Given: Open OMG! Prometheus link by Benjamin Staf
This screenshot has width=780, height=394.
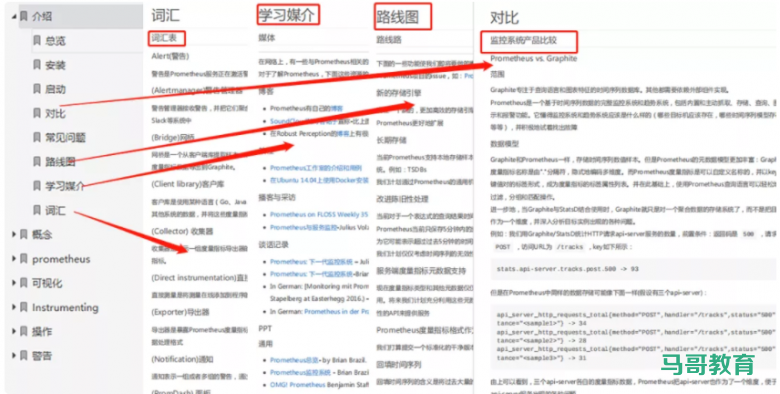Looking at the screenshot, I should [297, 385].
